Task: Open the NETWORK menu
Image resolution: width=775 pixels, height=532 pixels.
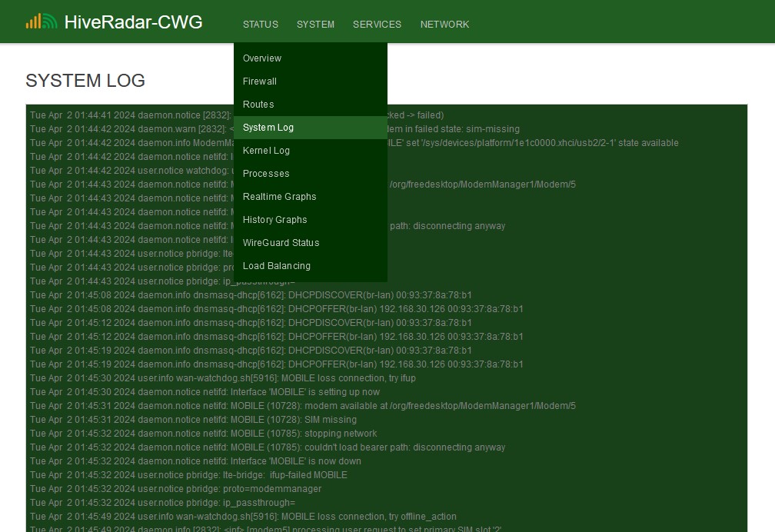Action: [x=444, y=24]
